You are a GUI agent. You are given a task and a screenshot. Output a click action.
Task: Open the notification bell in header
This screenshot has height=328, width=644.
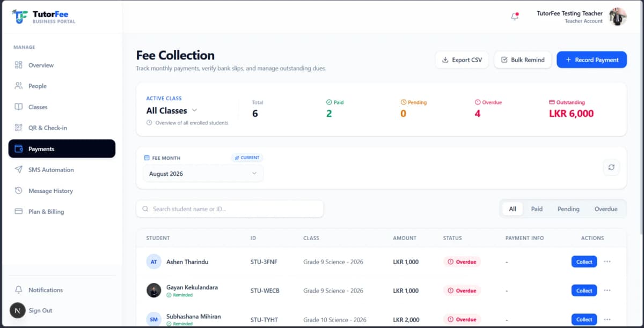tap(515, 17)
